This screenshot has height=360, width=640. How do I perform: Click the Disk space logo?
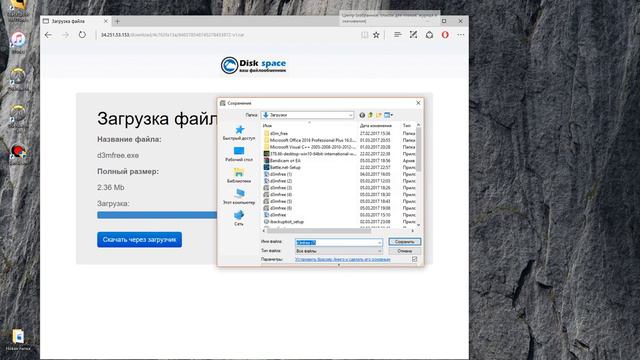coord(253,65)
